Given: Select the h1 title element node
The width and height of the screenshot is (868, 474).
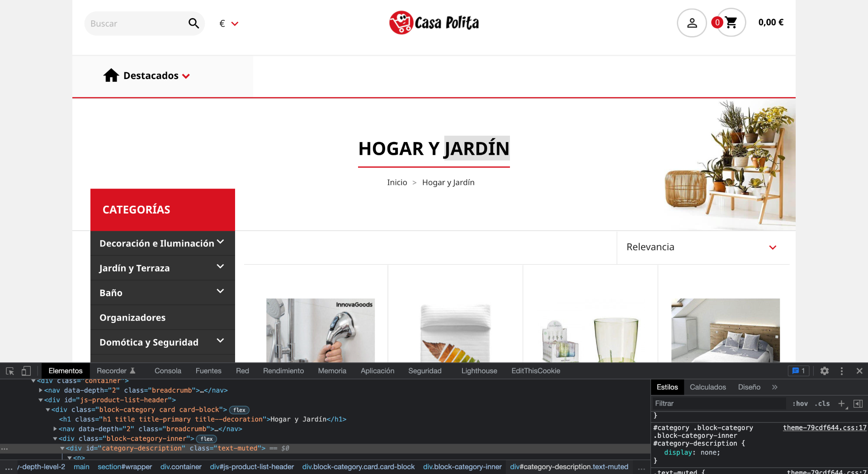Looking at the screenshot, I should (203, 420).
